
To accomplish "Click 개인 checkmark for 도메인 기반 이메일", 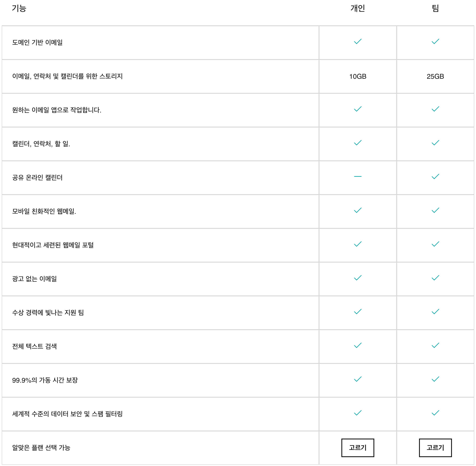I will pos(358,41).
